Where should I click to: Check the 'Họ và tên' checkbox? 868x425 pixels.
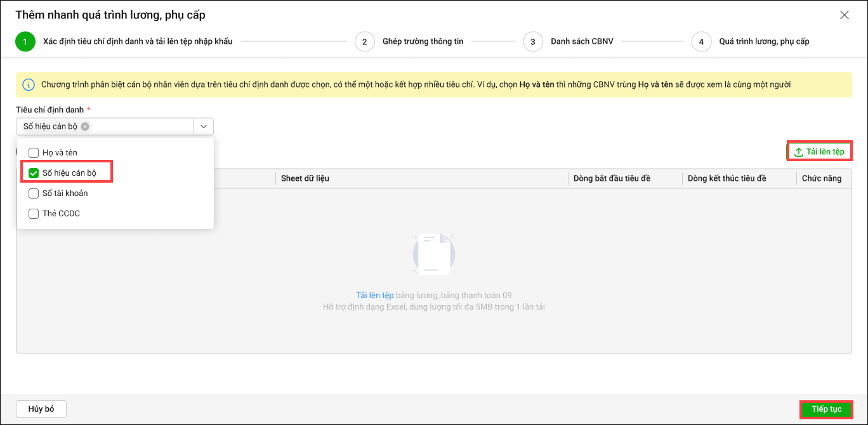[x=34, y=153]
